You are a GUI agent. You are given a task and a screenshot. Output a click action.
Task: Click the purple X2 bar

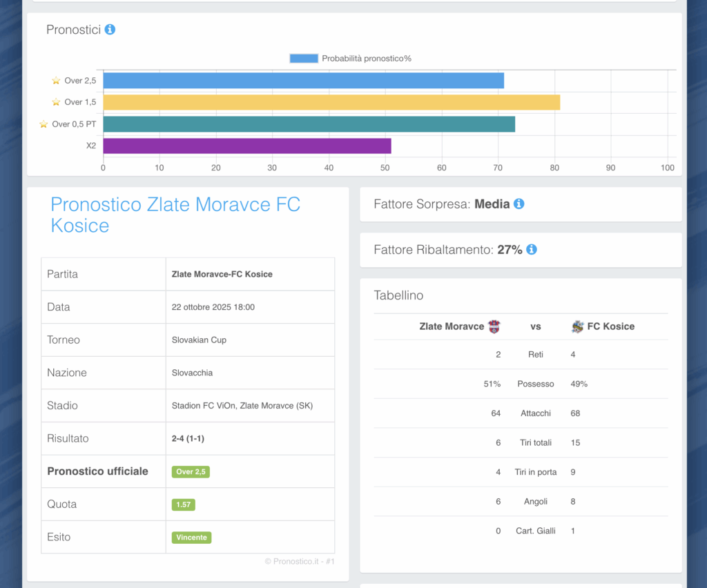[246, 146]
